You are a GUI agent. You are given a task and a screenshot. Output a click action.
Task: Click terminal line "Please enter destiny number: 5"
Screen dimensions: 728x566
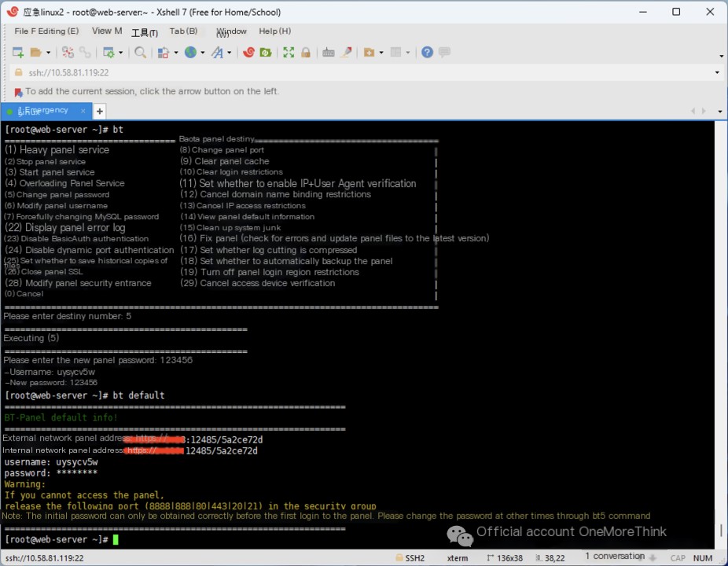pos(68,316)
